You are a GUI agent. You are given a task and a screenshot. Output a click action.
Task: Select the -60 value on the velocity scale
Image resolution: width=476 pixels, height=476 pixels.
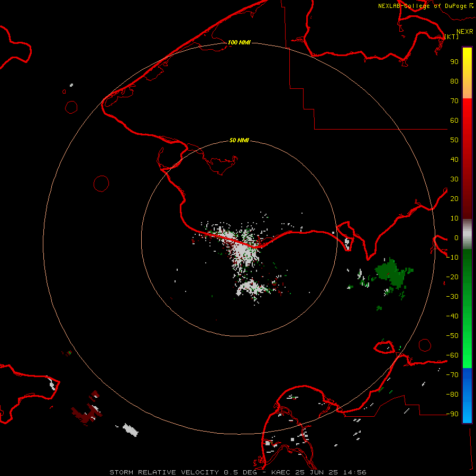click(x=452, y=355)
